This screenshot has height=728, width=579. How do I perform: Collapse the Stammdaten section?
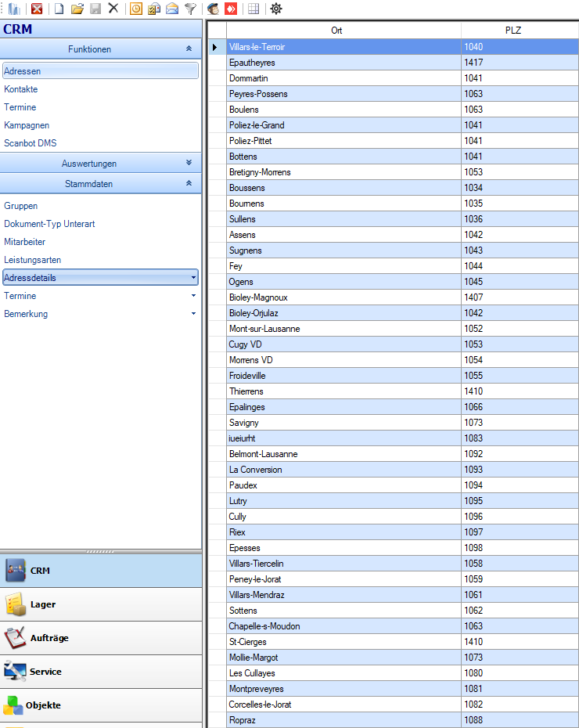[189, 183]
